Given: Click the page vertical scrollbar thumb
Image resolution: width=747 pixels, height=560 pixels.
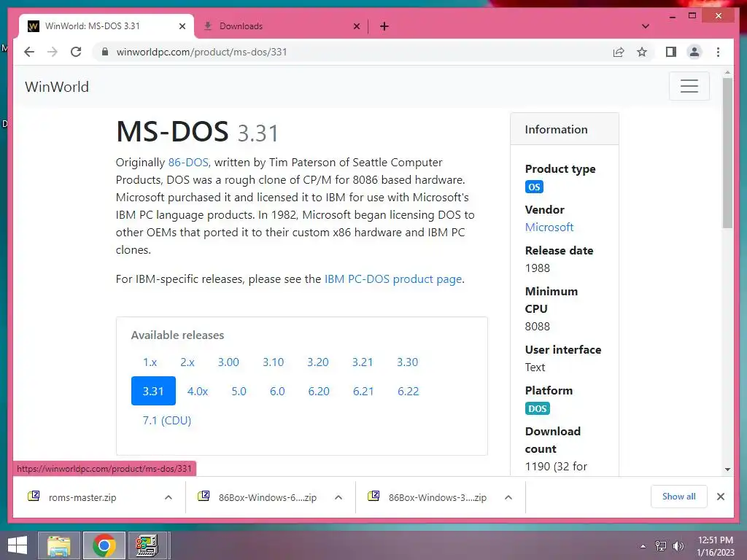Looking at the screenshot, I should click(x=727, y=153).
